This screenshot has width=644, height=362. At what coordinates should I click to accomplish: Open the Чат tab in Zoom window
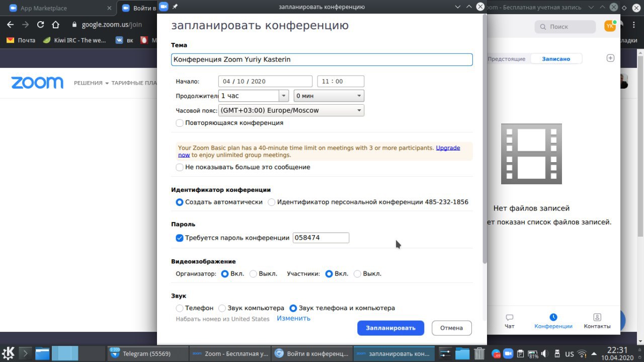point(510,321)
